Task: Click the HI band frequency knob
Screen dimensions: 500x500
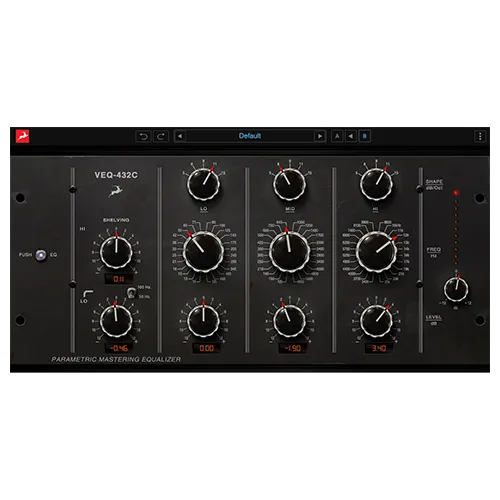Action: [x=376, y=252]
